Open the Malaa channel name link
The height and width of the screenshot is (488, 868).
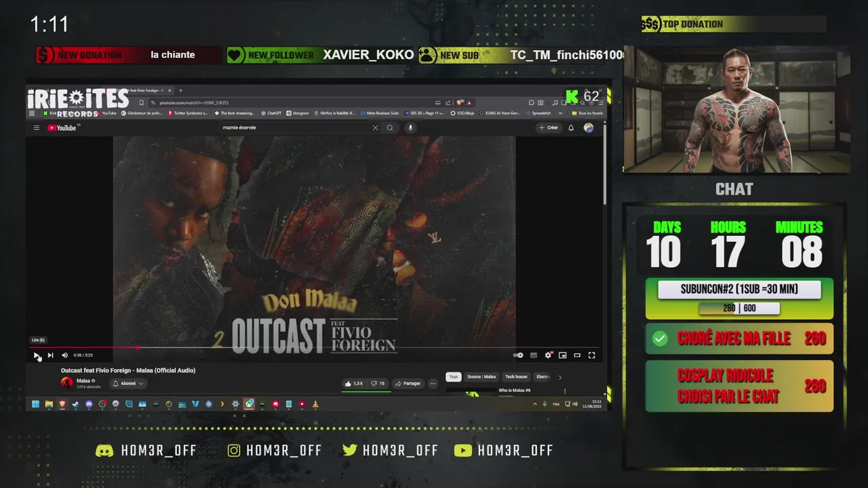[83, 381]
